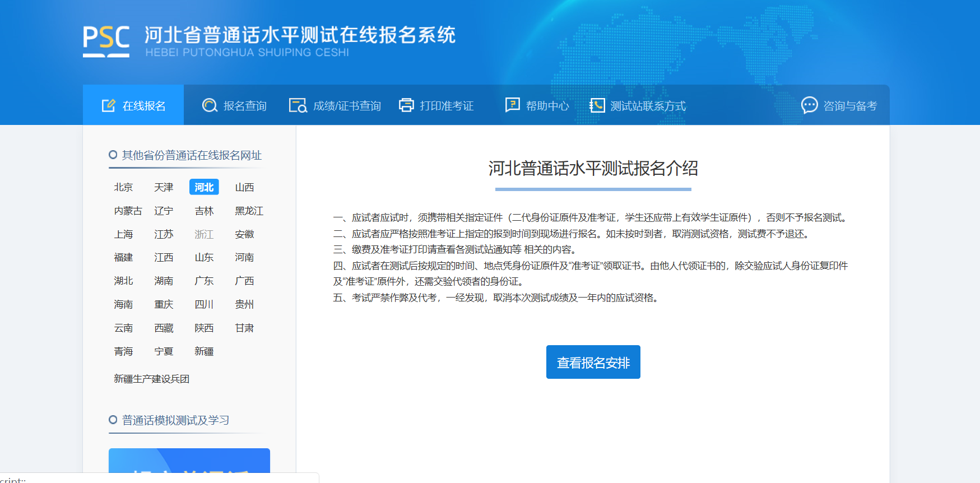Select the greyed 浙江 province link

[x=204, y=234]
